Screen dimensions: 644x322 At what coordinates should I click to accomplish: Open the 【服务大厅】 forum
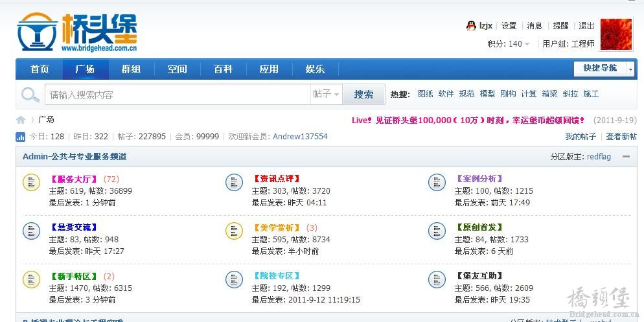tap(74, 179)
